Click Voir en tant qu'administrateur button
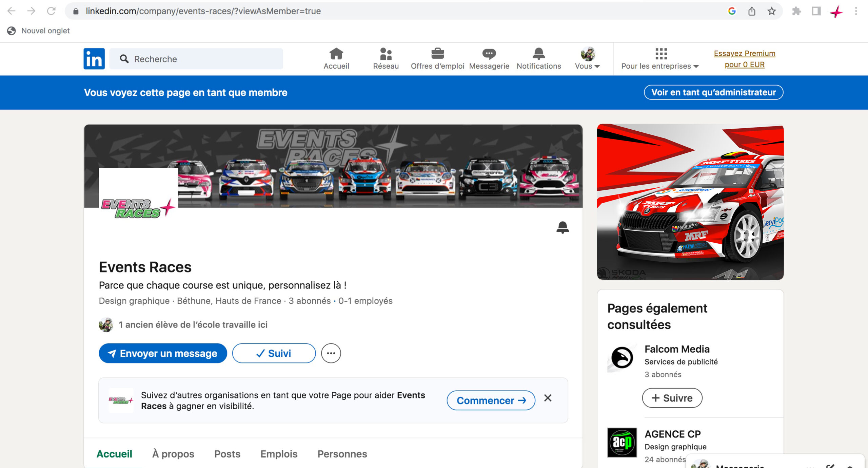This screenshot has width=868, height=468. tap(713, 92)
